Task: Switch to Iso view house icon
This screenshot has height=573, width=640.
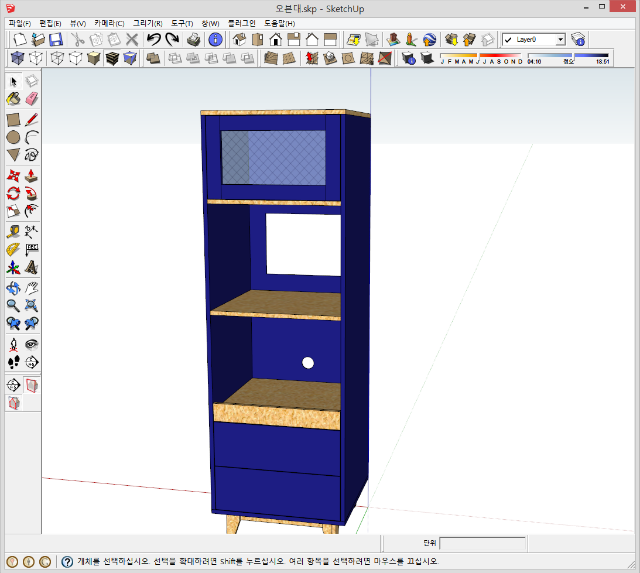Action: 240,40
